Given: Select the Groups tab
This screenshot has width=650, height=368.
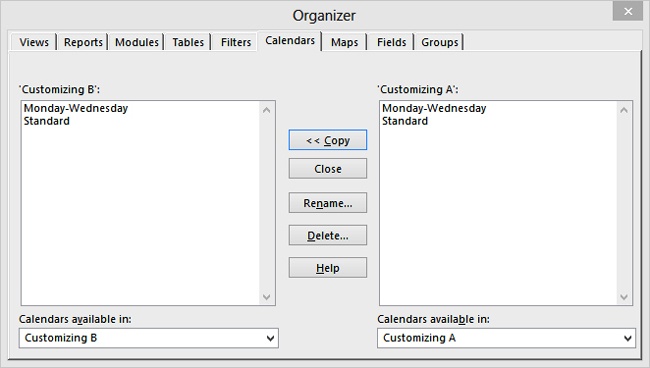Looking at the screenshot, I should click(439, 42).
